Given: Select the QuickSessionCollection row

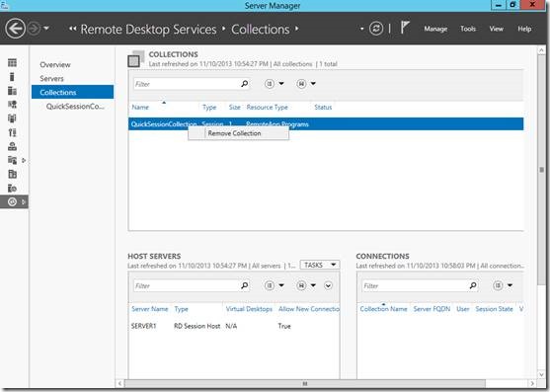Looking at the screenshot, I should pyautogui.click(x=326, y=124).
